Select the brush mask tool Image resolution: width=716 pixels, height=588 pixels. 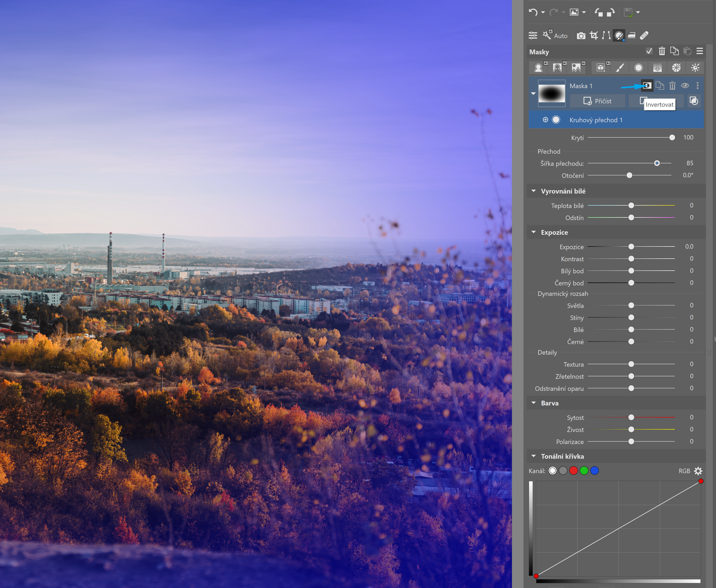(620, 68)
